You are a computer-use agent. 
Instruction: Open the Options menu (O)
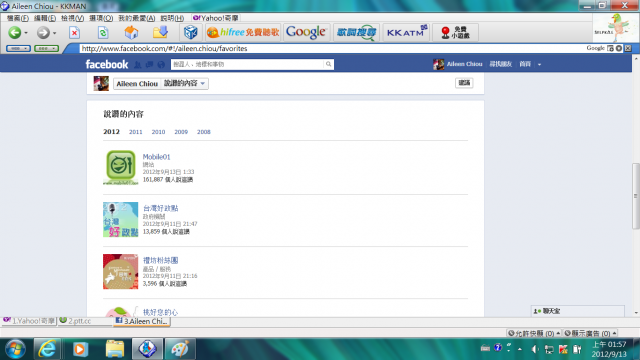coord(101,18)
